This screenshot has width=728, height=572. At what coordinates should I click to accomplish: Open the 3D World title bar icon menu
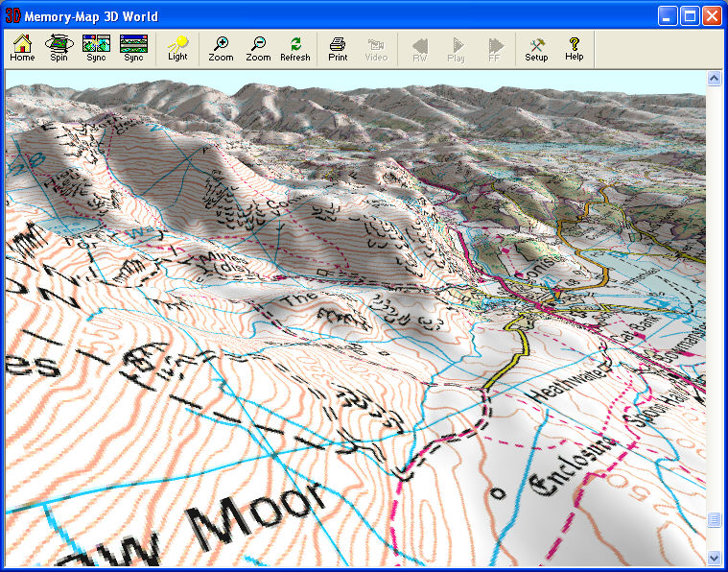12,16
